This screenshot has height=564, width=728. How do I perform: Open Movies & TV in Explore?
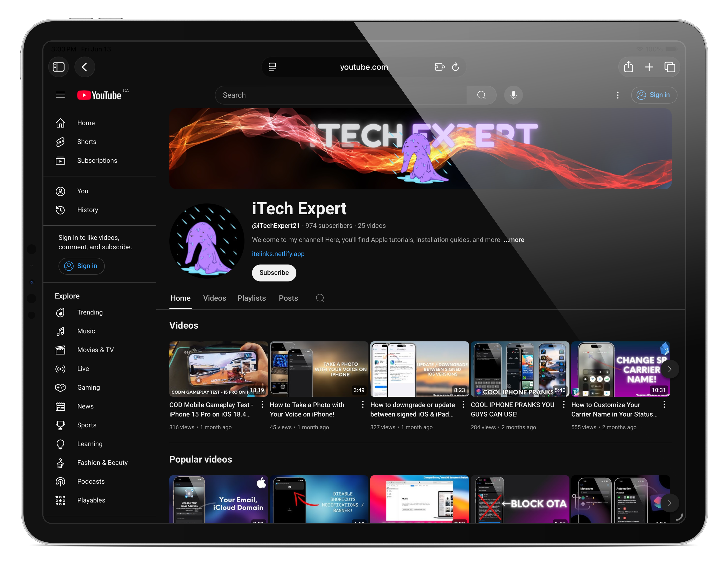tap(100, 350)
